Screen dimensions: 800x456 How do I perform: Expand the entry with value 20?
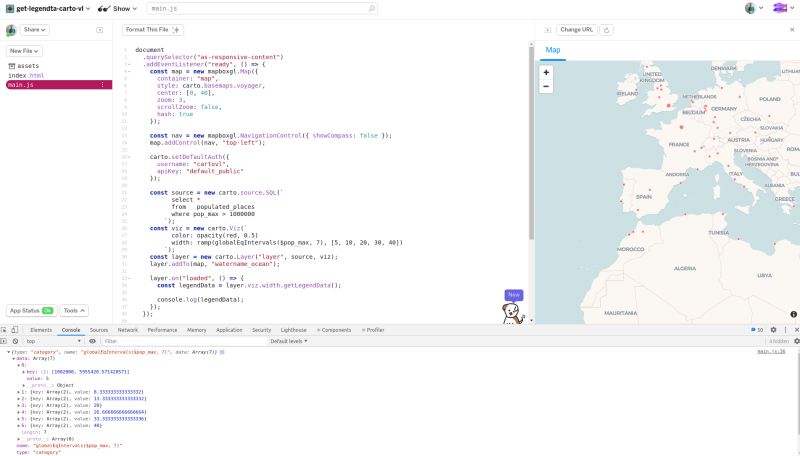point(19,406)
